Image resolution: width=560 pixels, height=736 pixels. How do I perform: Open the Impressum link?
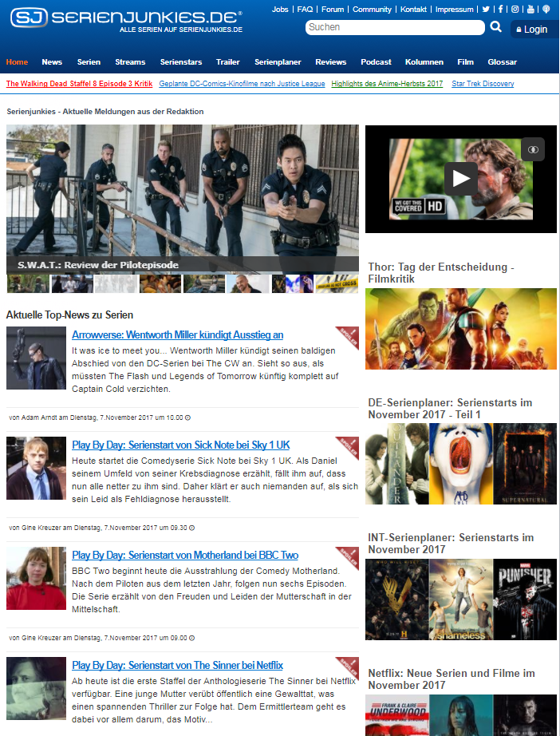pos(455,10)
